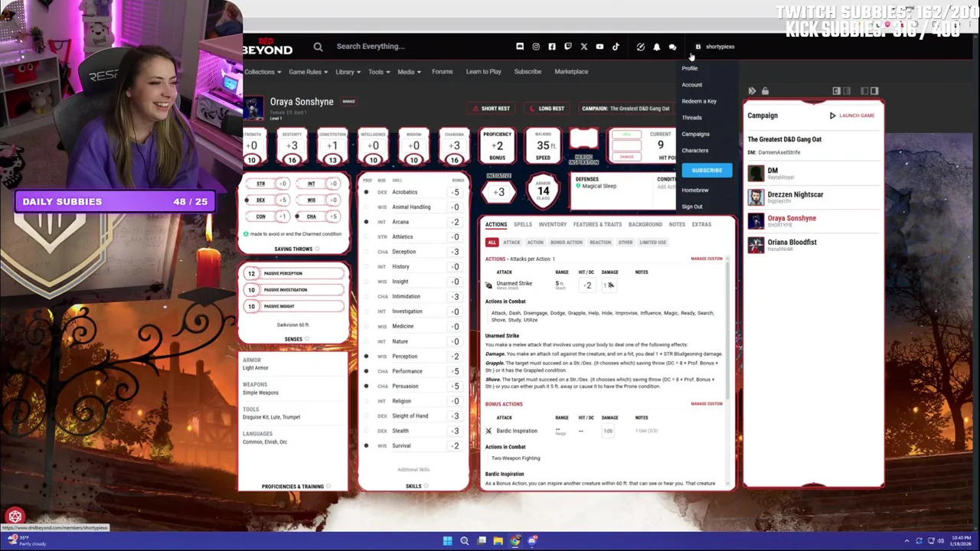Show hidden system tray icons chevron
Screen dimensions: 980x551
tap(906, 541)
